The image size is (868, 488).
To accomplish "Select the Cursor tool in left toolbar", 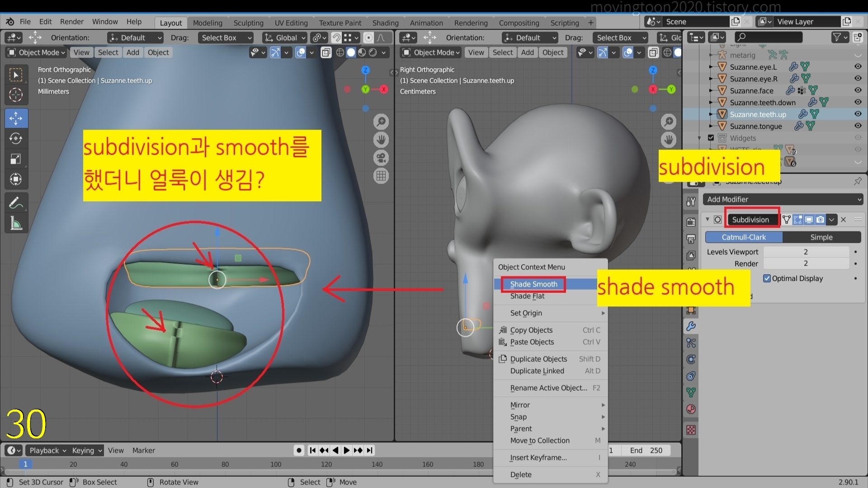I will [x=16, y=95].
